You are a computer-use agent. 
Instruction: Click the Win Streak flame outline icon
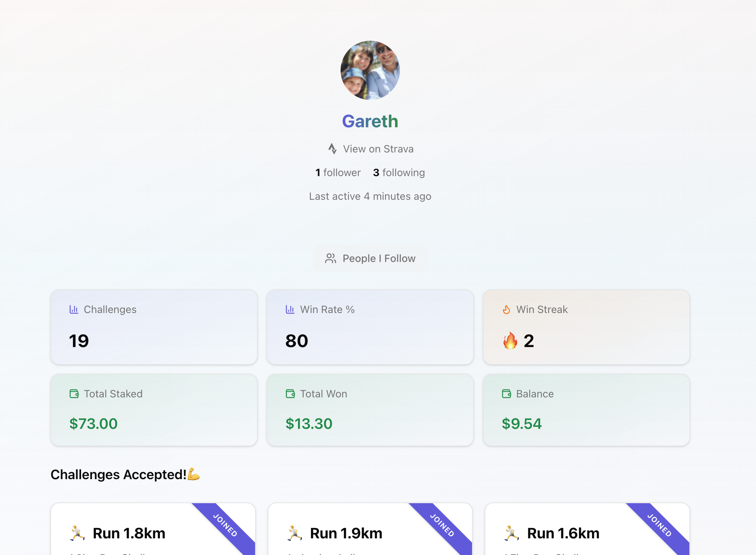point(506,309)
